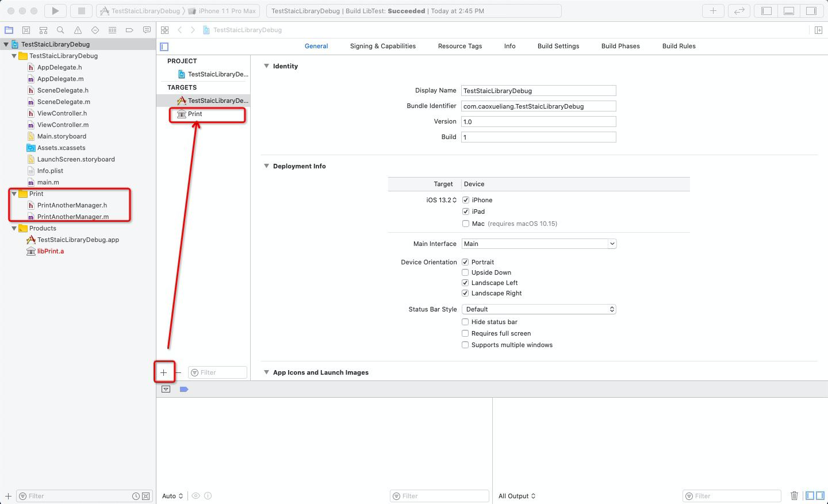828x504 pixels.
Task: Clear the console with the trash icon
Action: [794, 495]
